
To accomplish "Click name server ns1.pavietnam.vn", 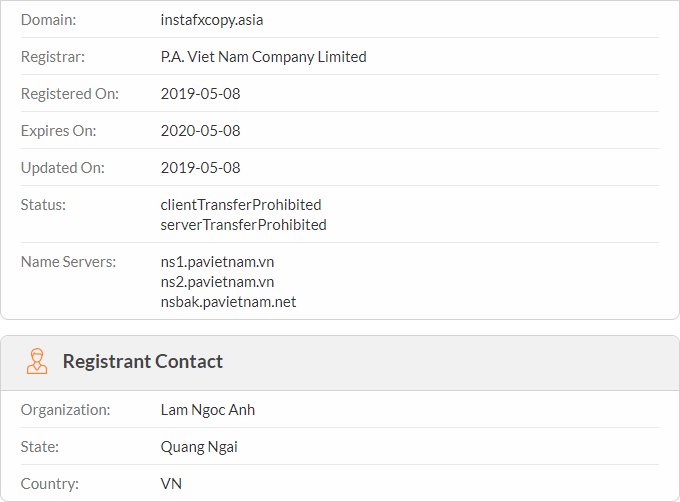I will coord(217,262).
